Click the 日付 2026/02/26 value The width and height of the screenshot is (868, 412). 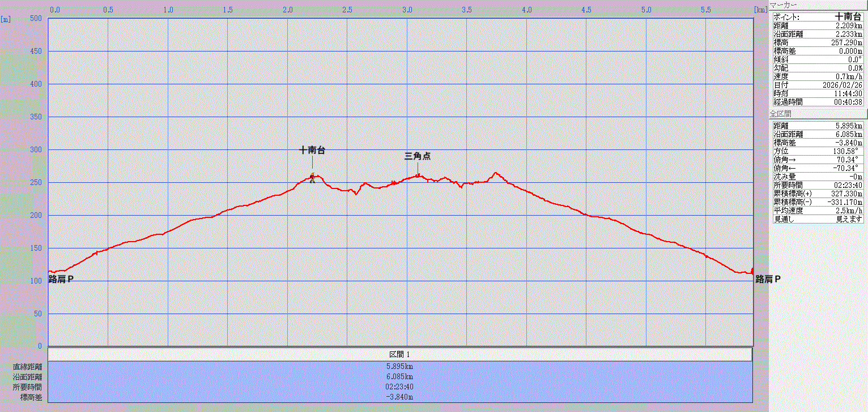pyautogui.click(x=843, y=85)
